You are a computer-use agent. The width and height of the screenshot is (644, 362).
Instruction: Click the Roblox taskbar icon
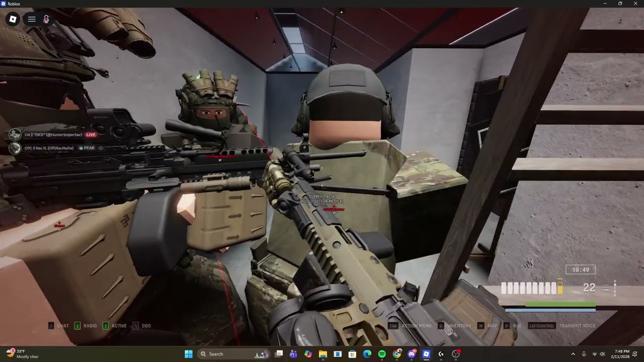(x=426, y=354)
